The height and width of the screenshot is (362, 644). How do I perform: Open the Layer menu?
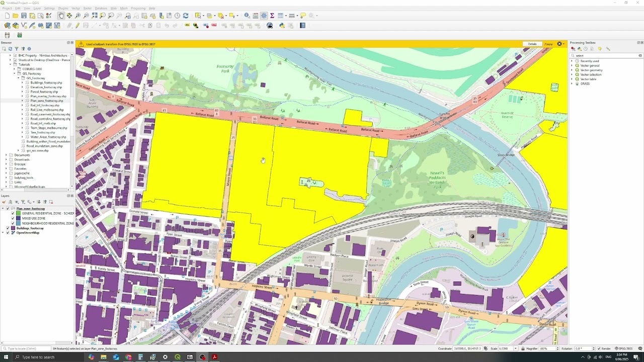tap(37, 9)
